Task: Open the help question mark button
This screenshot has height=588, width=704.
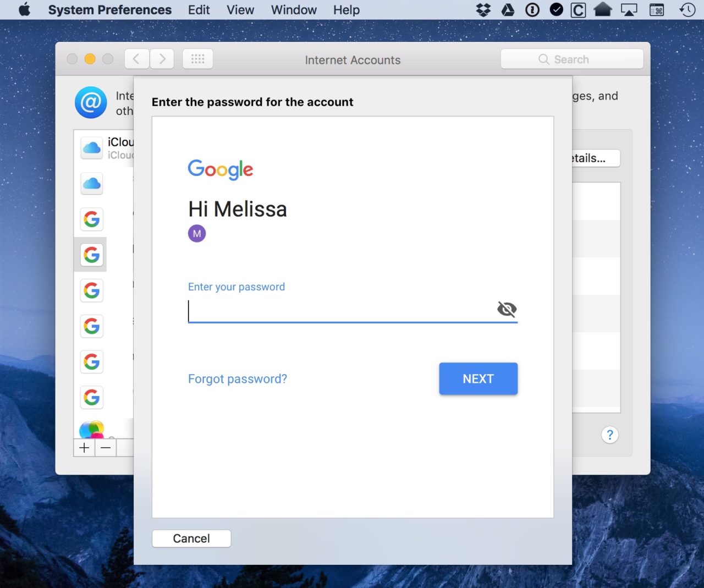Action: click(x=609, y=435)
